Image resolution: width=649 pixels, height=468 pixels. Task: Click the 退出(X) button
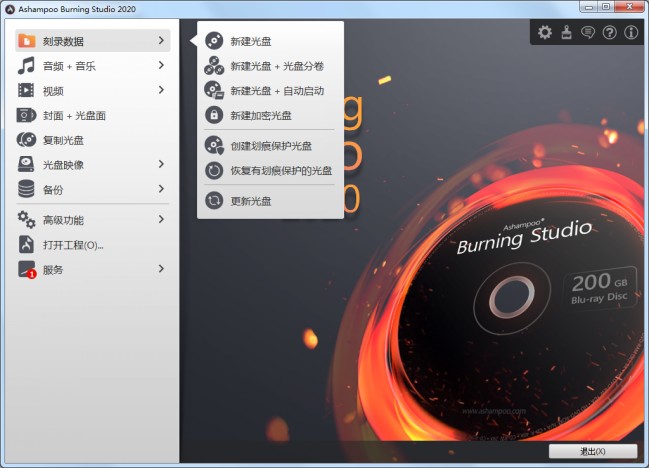pos(593,451)
